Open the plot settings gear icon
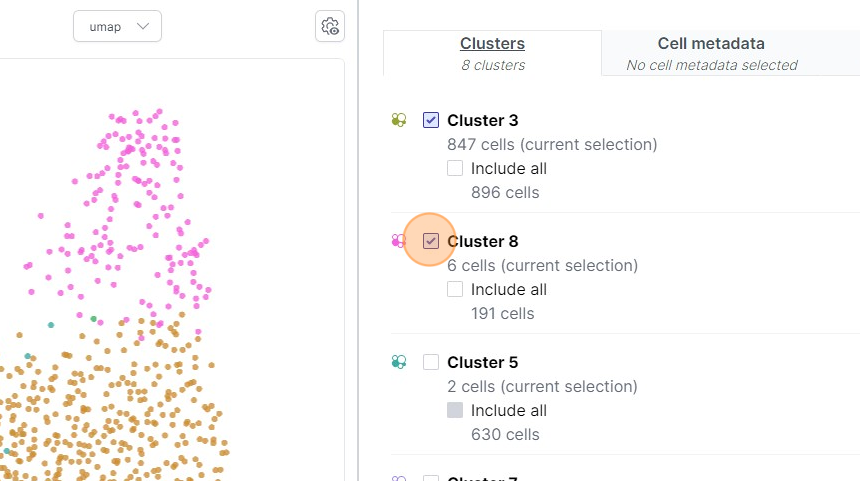 pyautogui.click(x=330, y=27)
